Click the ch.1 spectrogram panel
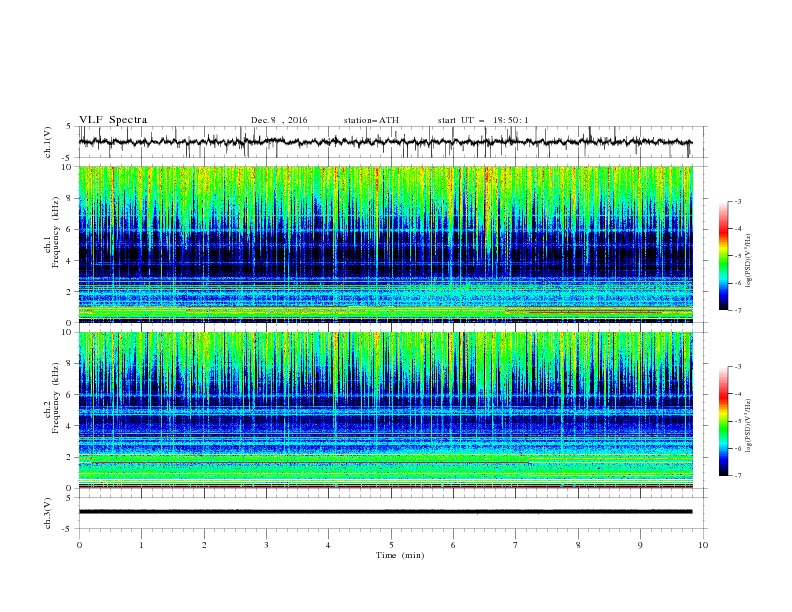The height and width of the screenshot is (612, 792). tap(386, 244)
